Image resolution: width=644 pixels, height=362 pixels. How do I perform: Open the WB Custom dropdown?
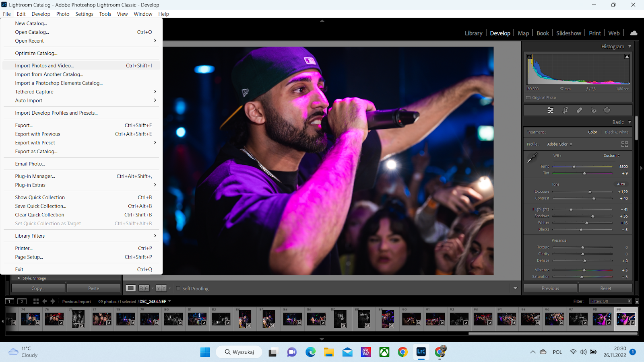(611, 156)
